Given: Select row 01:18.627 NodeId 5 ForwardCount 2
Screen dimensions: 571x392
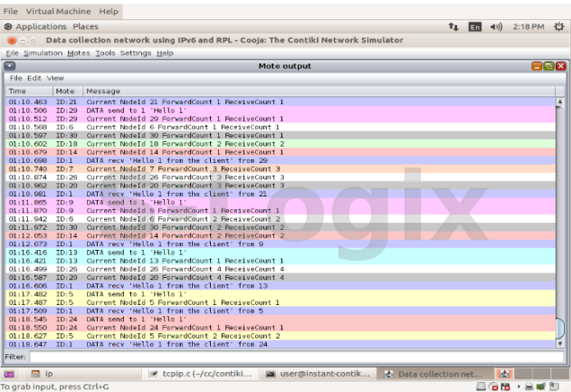Looking at the screenshot, I should [x=281, y=336].
